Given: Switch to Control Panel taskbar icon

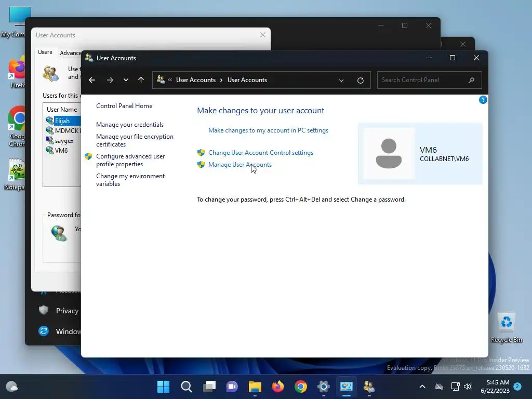Looking at the screenshot, I should point(347,387).
